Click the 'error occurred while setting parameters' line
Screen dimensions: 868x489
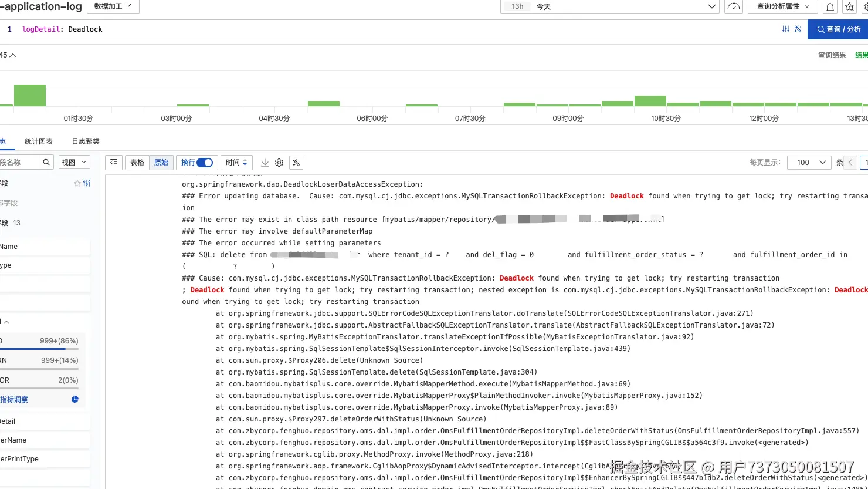tap(282, 243)
